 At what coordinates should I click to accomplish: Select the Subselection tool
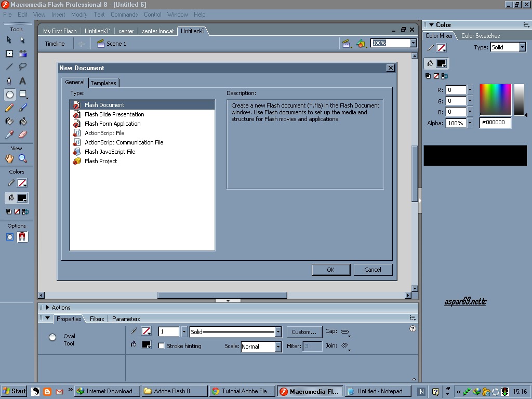[22, 40]
